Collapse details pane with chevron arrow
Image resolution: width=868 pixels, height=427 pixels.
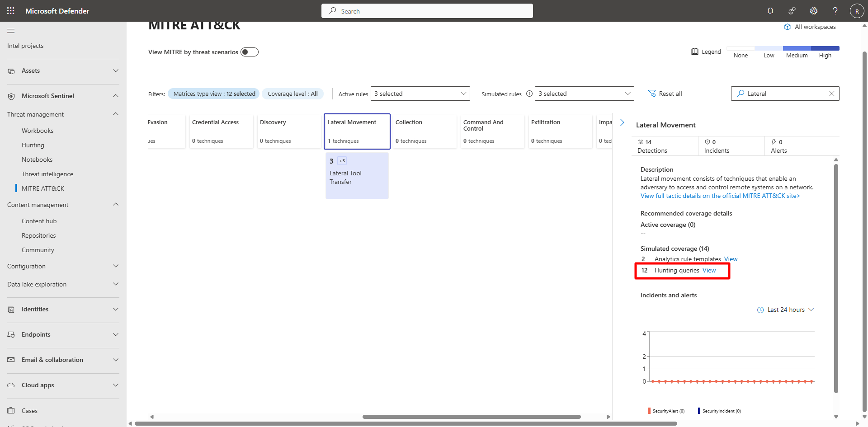click(x=622, y=122)
